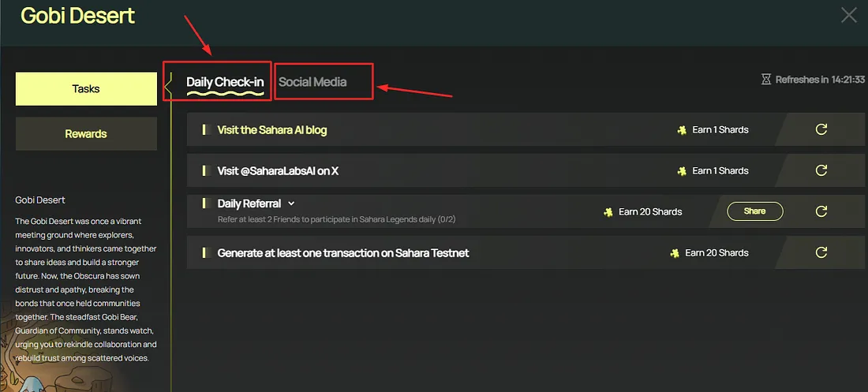Refresh the Visit @SaharaLabsAI on X task
The height and width of the screenshot is (392, 868).
(x=821, y=170)
